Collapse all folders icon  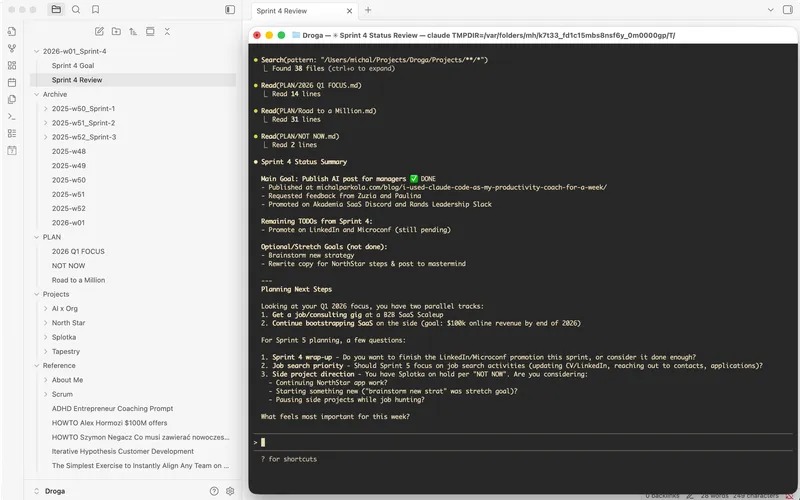point(167,31)
